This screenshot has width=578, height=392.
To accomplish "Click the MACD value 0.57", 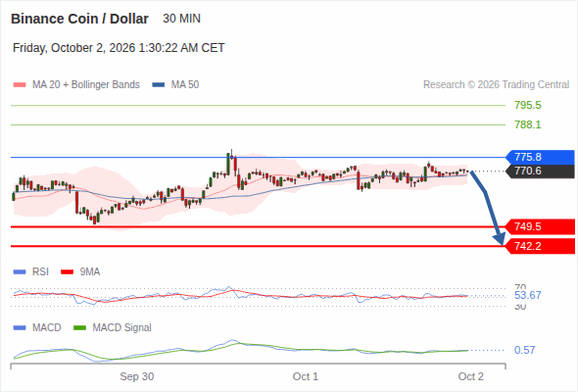I will [525, 350].
